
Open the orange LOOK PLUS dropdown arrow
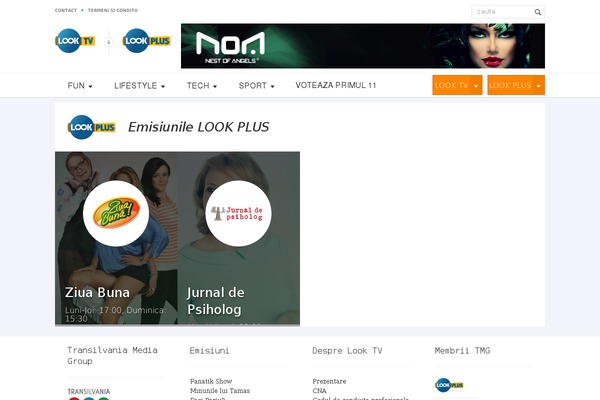(538, 85)
